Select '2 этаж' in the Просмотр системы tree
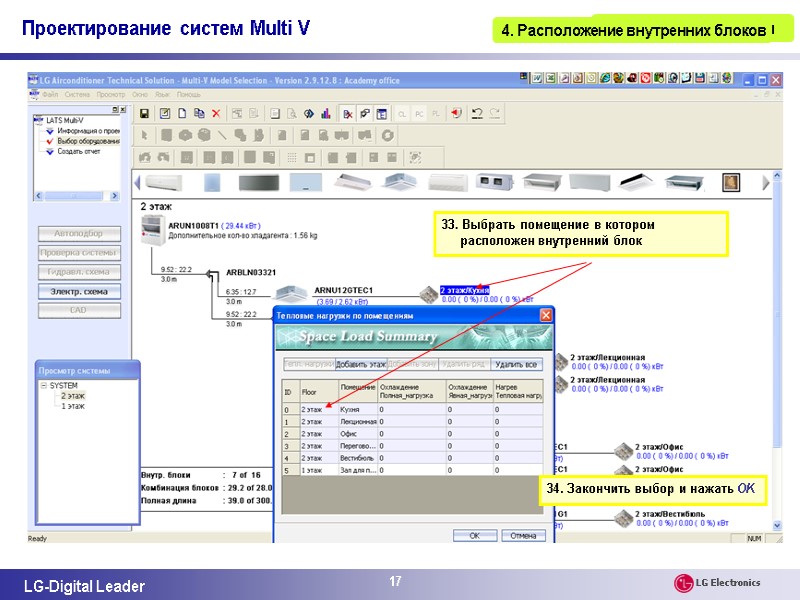 pos(73,396)
